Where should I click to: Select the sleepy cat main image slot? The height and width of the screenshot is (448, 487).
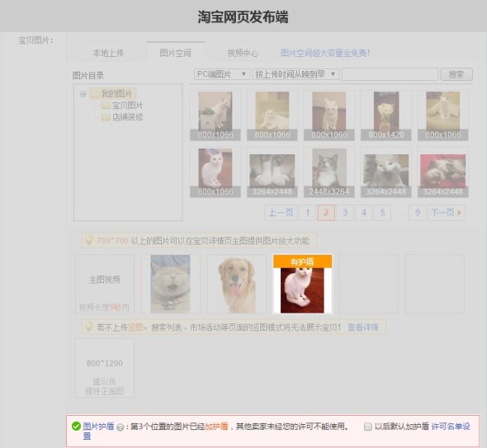[171, 284]
